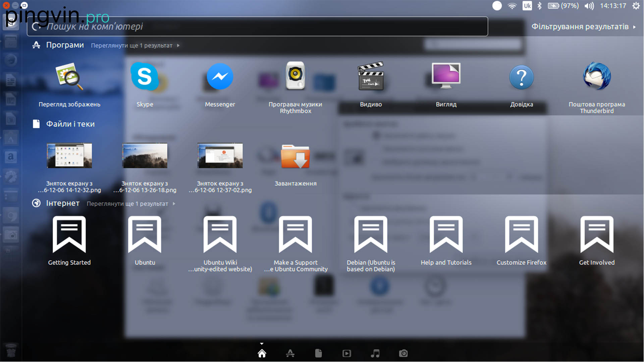Open the Help and Tutorials bookmark
Screen dimensions: 644x362
[446, 235]
